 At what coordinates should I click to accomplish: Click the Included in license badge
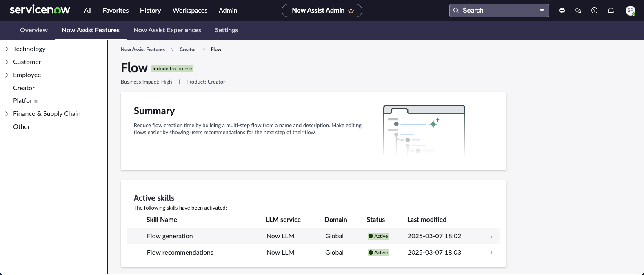(172, 69)
